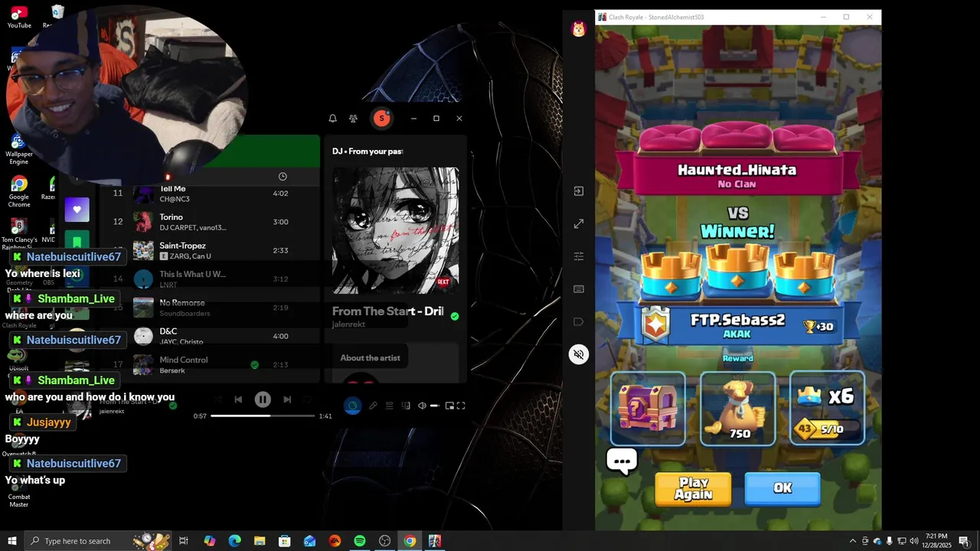Select the purple mystery chest reward
The height and width of the screenshot is (551, 980).
coord(648,409)
